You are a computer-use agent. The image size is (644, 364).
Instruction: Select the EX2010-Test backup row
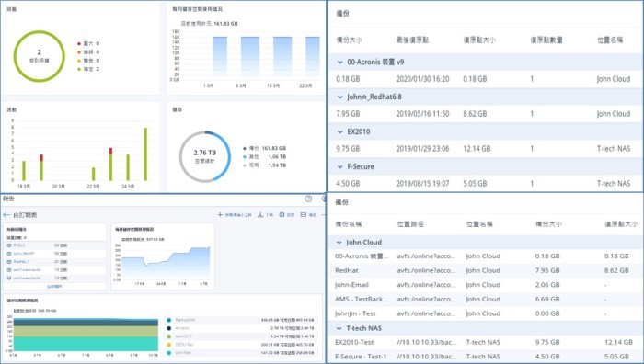(486, 342)
